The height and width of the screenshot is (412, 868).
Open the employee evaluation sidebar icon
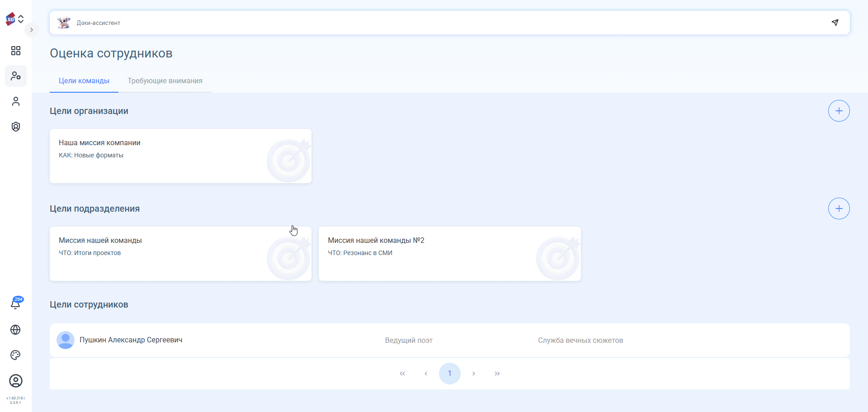click(16, 76)
